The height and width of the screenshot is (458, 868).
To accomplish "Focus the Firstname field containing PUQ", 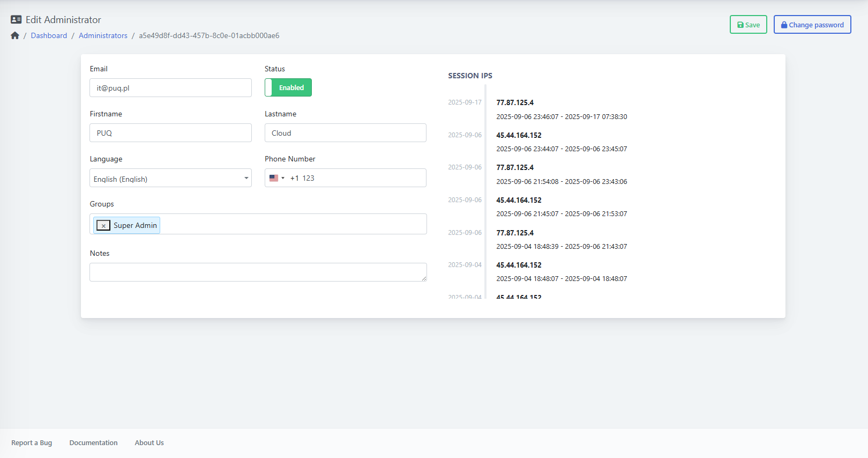I will 170,133.
